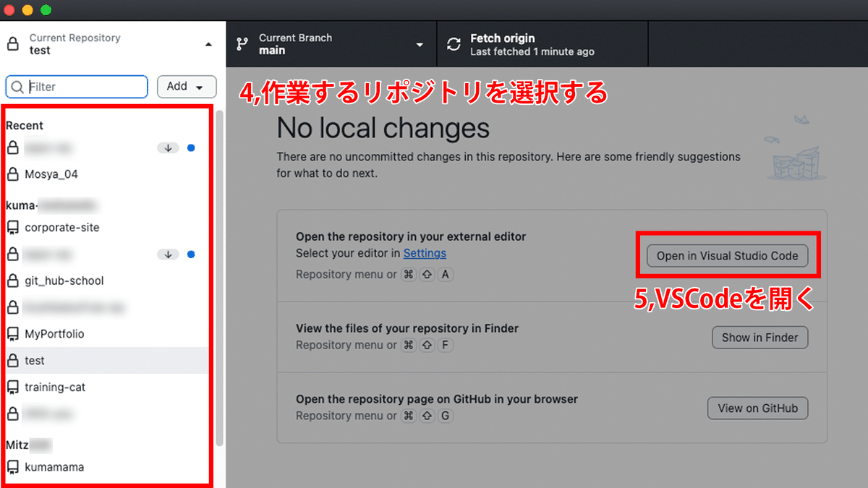Image resolution: width=868 pixels, height=488 pixels.
Task: Click 'Open the repository in your external editor' text
Action: point(411,236)
